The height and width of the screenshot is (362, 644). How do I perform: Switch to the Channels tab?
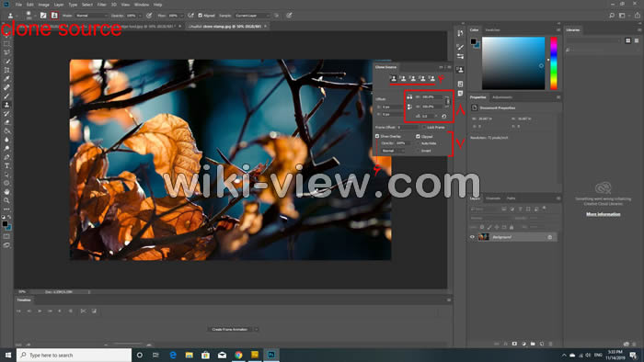pos(493,198)
